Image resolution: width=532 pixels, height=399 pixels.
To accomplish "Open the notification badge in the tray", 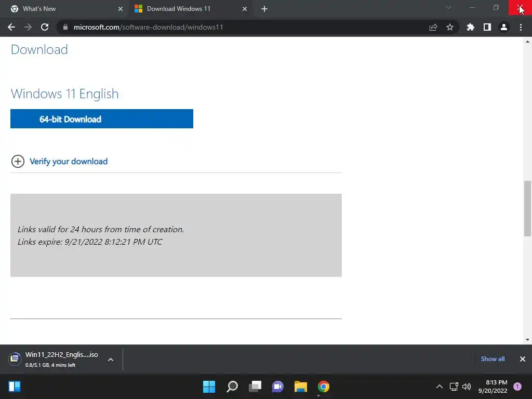I will [517, 386].
